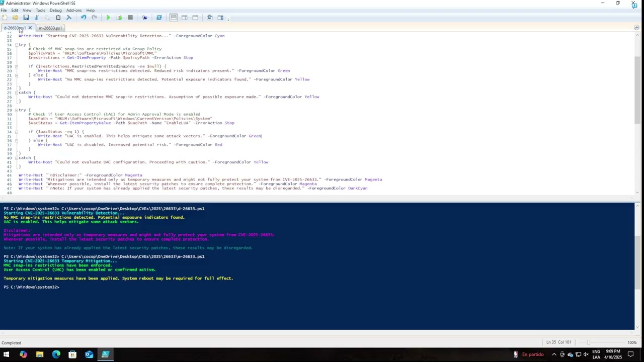Close the d-26633.ps1 script tab
Screen dimensions: 644x362
pos(30,28)
